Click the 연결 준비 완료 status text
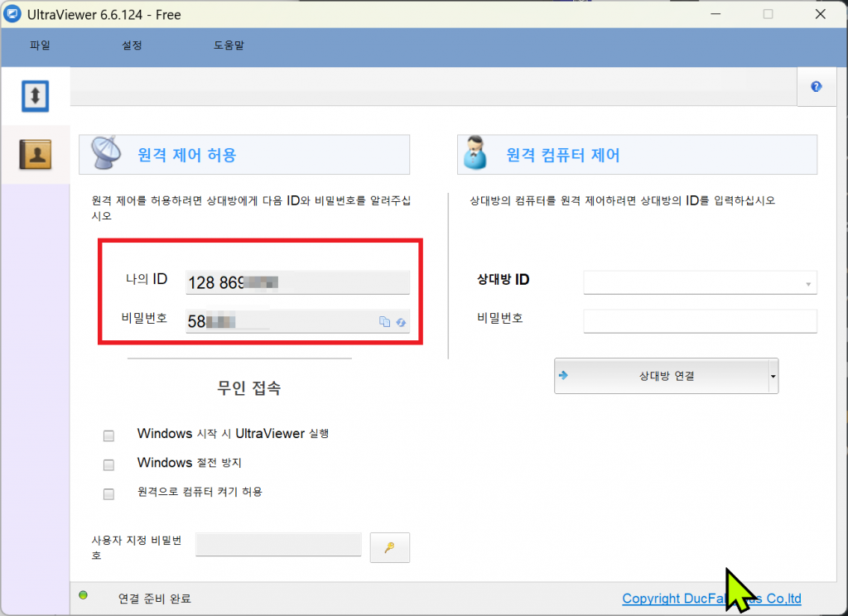This screenshot has height=616, width=848. point(155,599)
